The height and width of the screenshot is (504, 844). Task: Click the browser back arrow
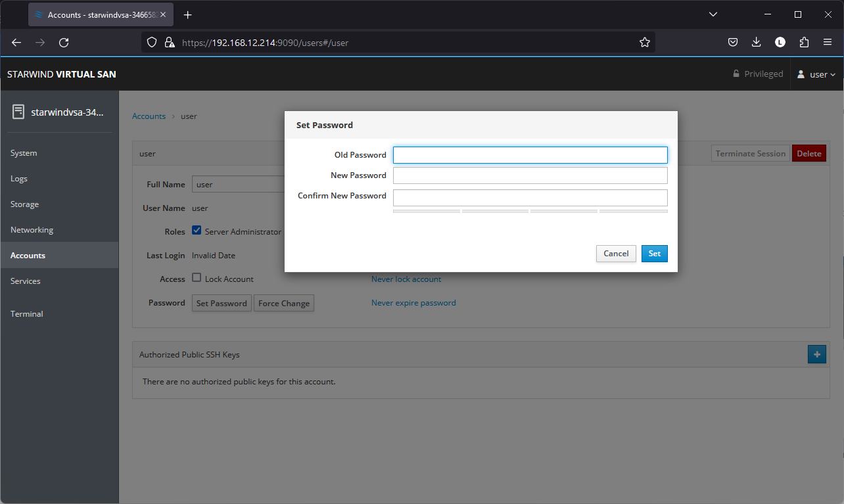coord(16,42)
